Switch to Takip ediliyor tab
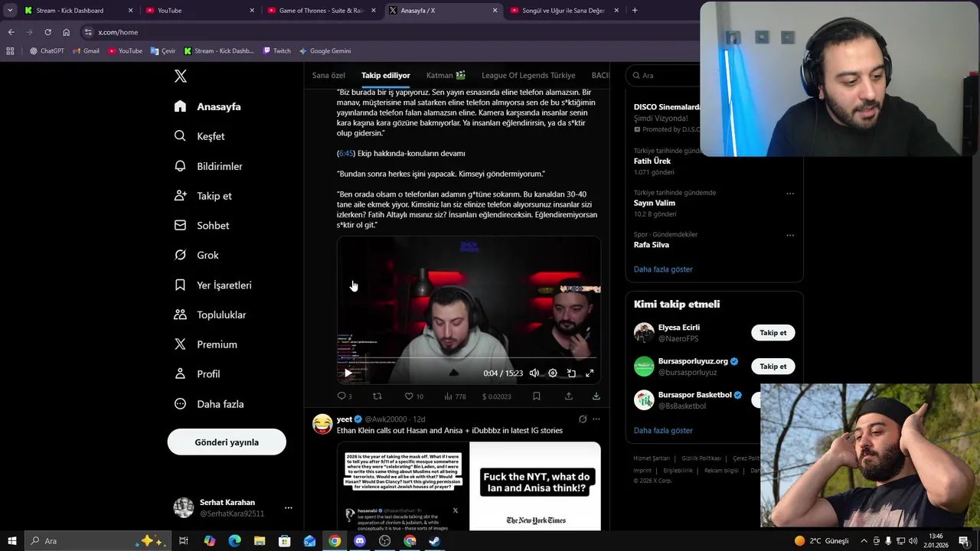The height and width of the screenshot is (551, 980). 386,75
